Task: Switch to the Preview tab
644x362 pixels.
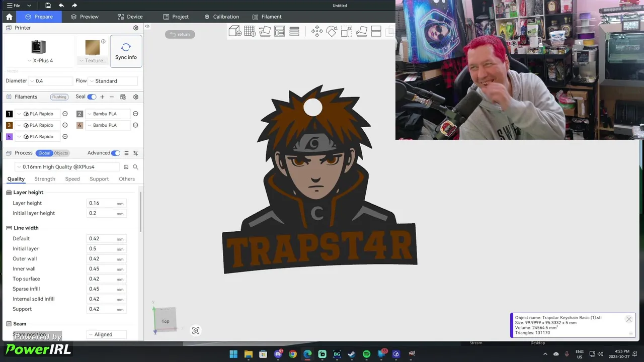Action: [x=85, y=17]
